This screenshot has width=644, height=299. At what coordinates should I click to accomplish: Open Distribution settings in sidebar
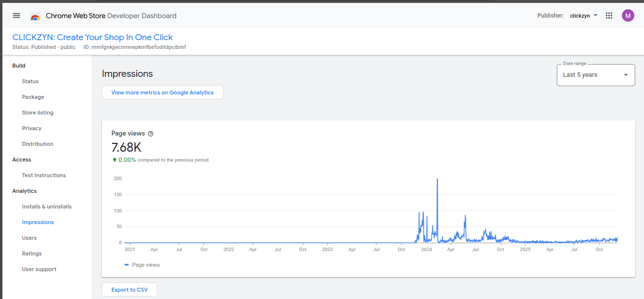coord(38,144)
